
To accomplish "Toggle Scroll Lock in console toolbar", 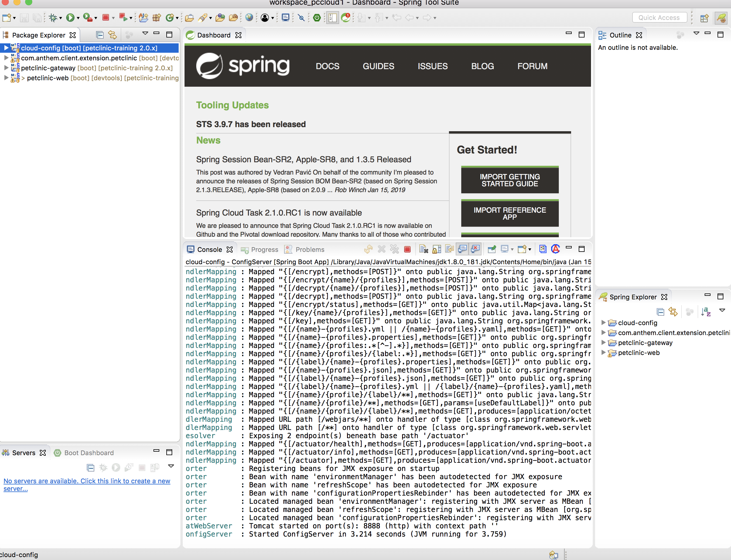I will pyautogui.click(x=437, y=249).
